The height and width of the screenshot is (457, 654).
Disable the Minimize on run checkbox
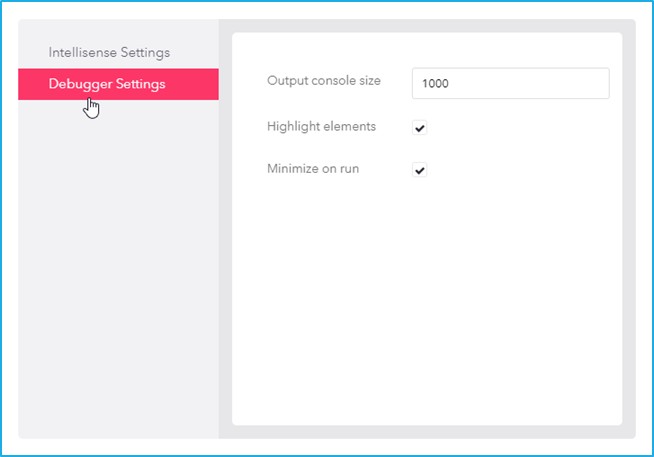coord(420,170)
